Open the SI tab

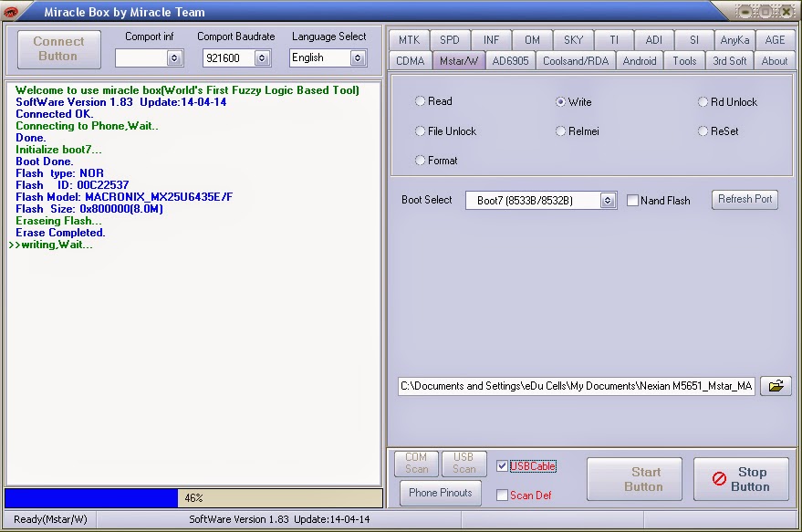pos(694,40)
